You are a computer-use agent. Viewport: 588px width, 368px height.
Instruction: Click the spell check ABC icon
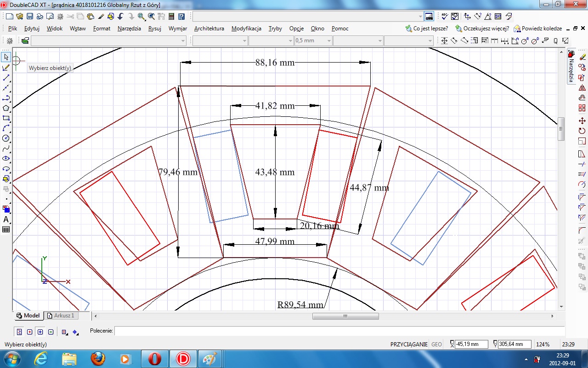444,17
